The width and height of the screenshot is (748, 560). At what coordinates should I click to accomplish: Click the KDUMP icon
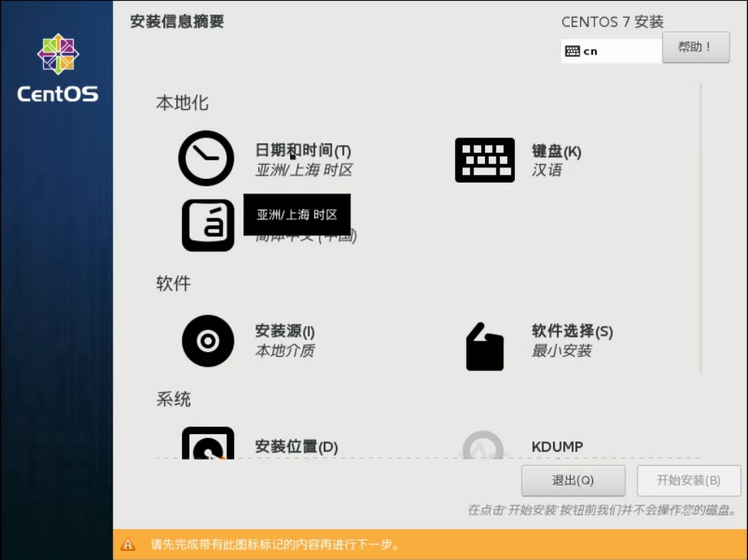click(483, 445)
